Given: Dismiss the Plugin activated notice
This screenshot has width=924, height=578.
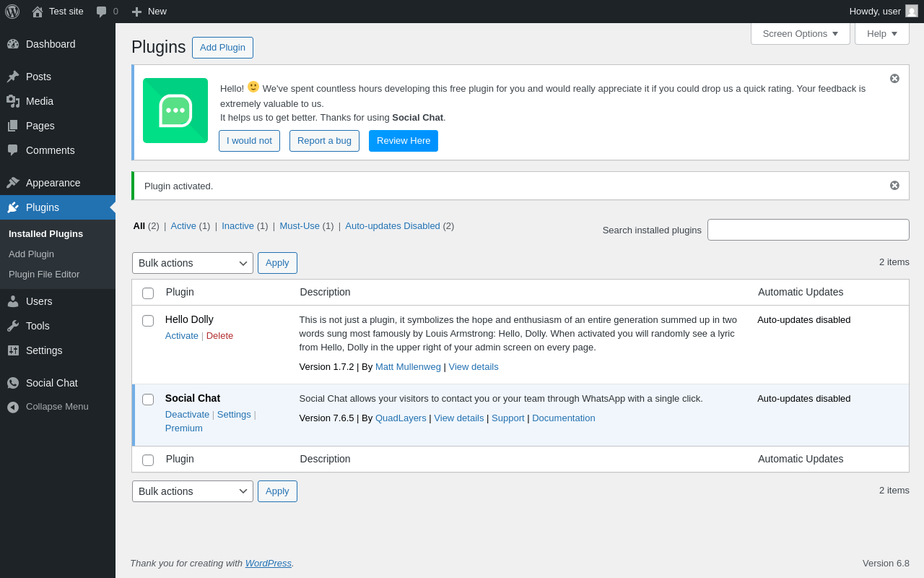Looking at the screenshot, I should click(x=894, y=186).
